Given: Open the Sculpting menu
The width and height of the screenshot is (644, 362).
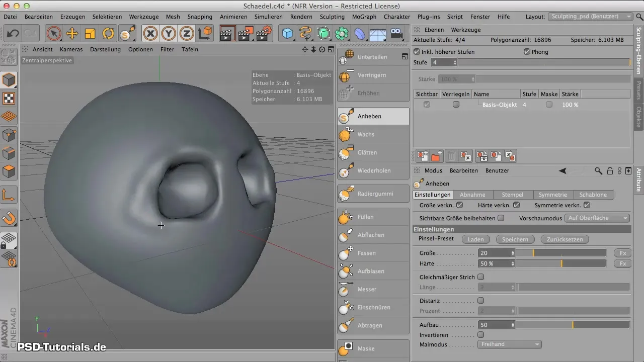Looking at the screenshot, I should (x=332, y=17).
